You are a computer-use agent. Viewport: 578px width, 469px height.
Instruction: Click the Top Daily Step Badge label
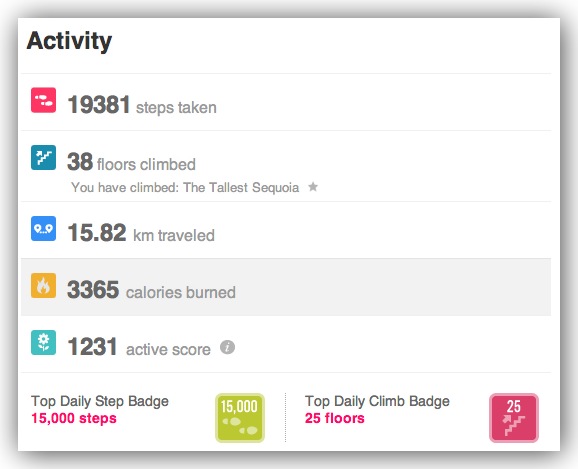coord(100,401)
